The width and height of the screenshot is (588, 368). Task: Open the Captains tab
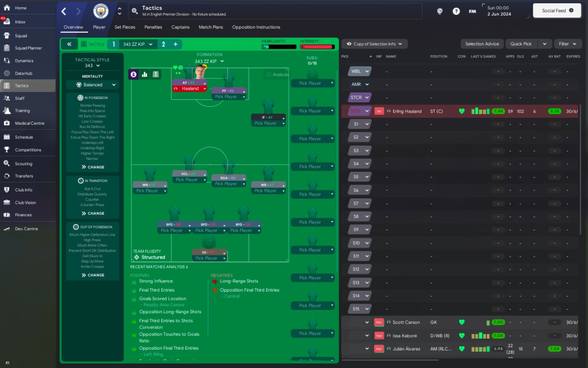[181, 27]
